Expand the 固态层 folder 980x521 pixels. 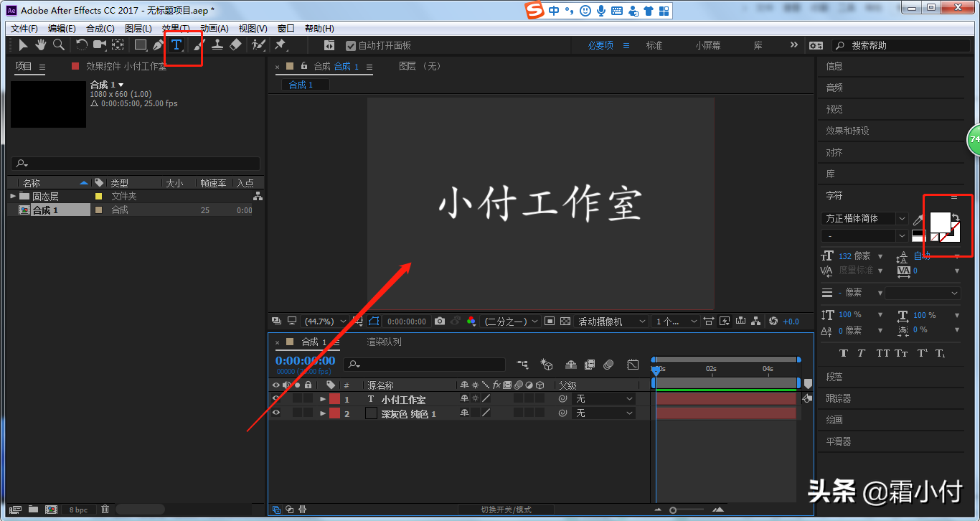(13, 196)
